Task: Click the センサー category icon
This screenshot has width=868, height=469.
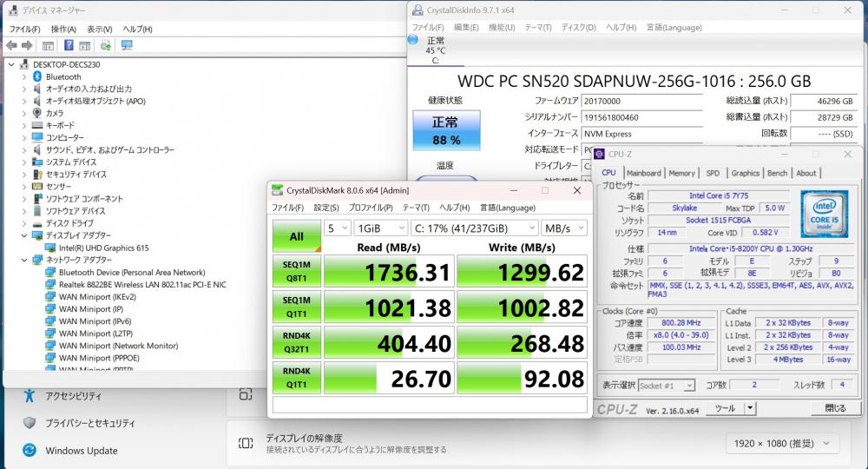Action: click(37, 186)
